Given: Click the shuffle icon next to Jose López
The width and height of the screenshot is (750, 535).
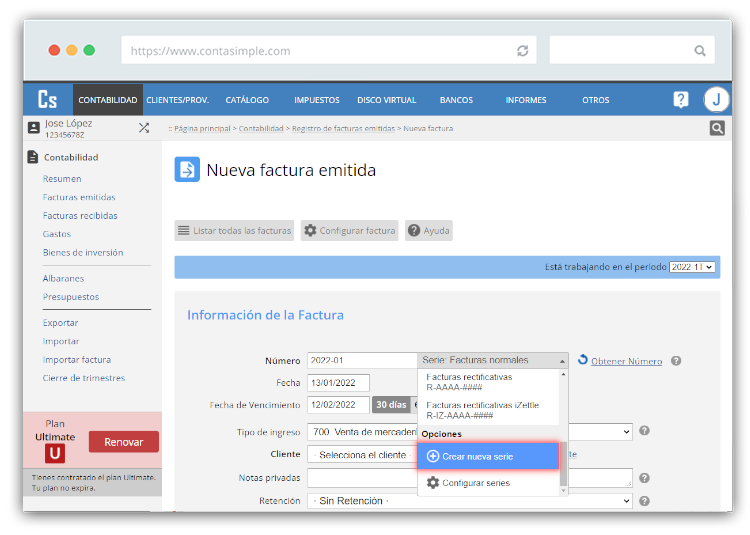Looking at the screenshot, I should click(144, 128).
